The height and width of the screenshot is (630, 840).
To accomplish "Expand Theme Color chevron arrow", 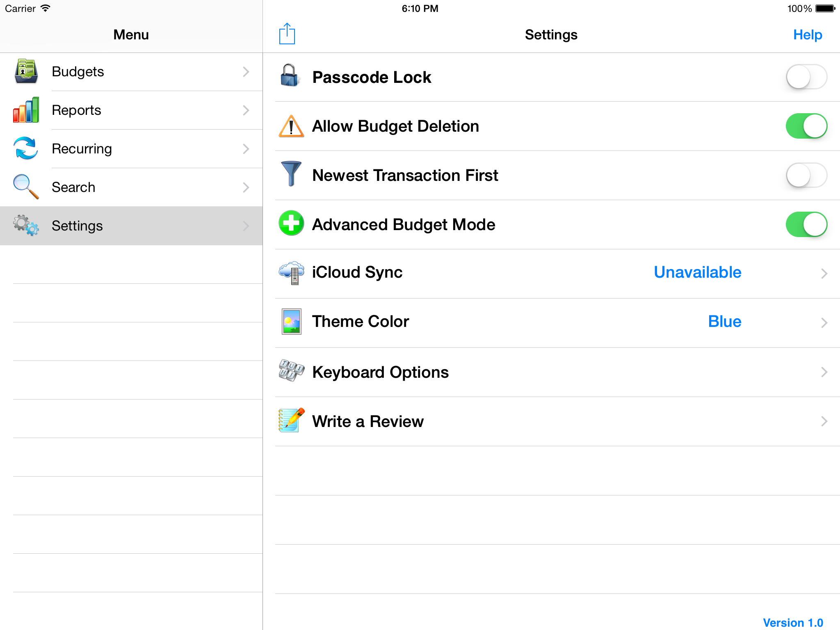I will point(824,323).
